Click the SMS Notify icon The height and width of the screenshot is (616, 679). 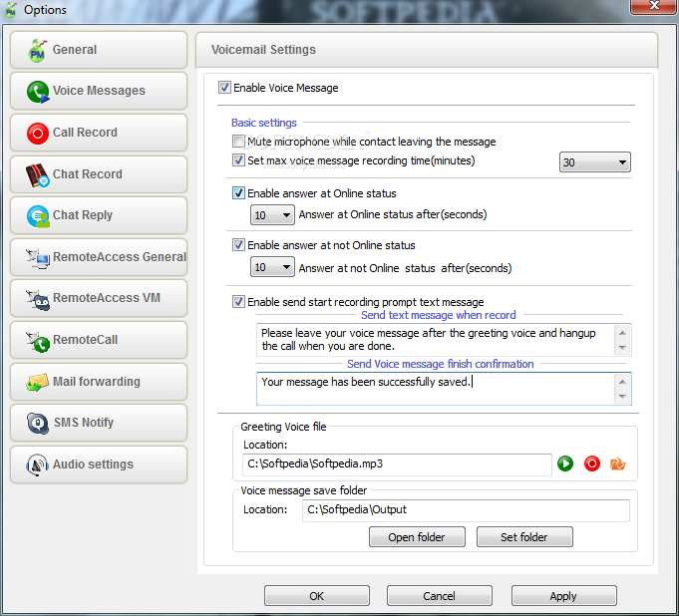coord(38,423)
